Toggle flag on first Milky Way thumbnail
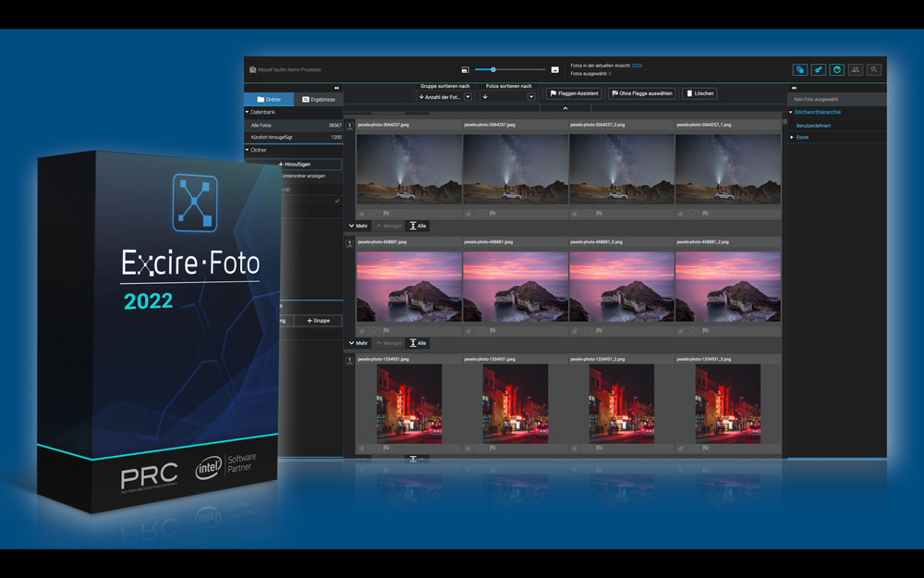Screen dimensions: 924x578 [x=385, y=213]
